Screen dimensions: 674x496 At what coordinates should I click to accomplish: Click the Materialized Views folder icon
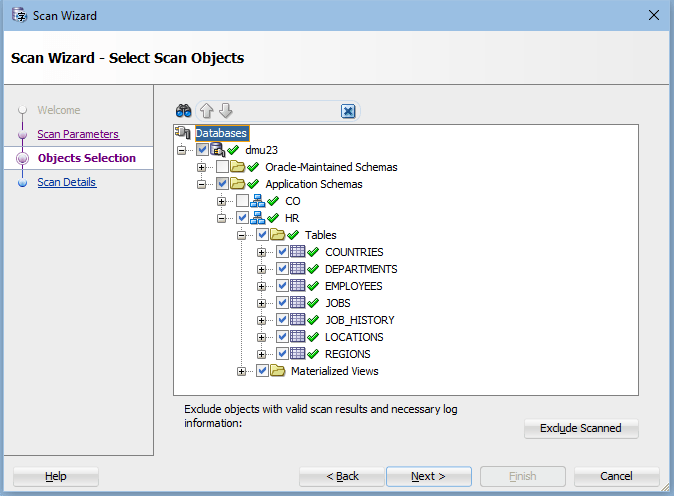click(x=278, y=370)
